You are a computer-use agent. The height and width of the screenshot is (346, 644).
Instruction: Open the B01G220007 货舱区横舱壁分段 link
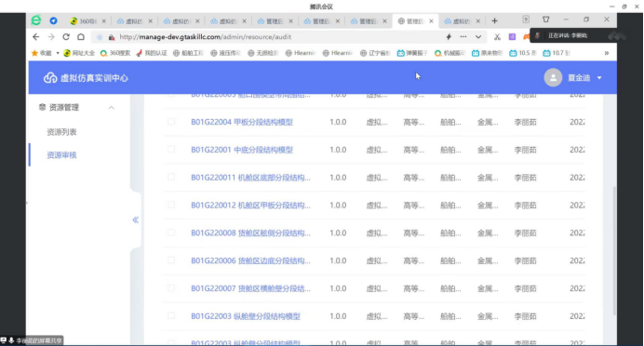coord(250,288)
